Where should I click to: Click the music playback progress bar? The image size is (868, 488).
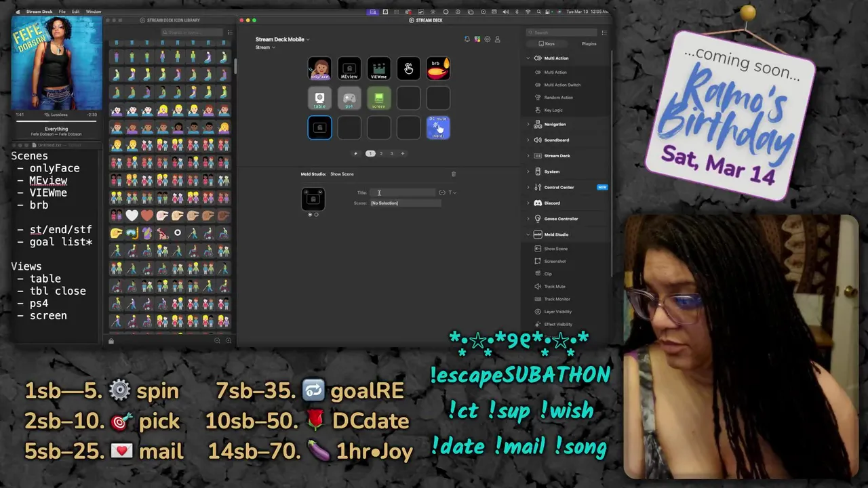[x=56, y=121]
